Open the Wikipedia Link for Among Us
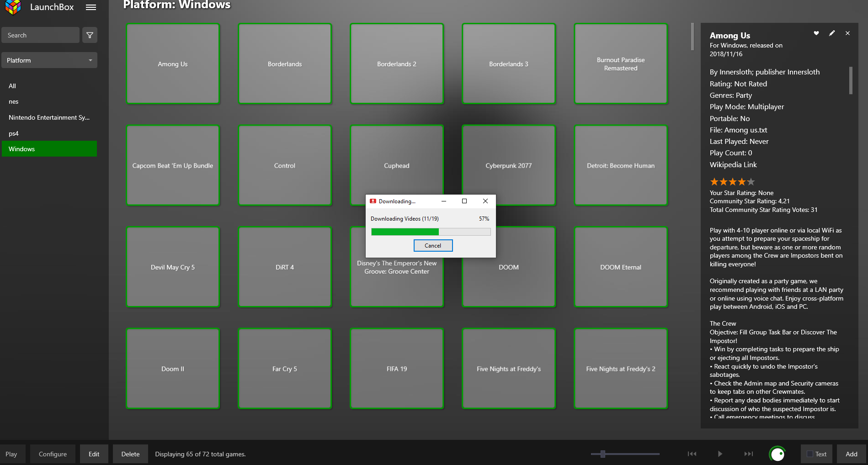The height and width of the screenshot is (465, 868). coord(733,164)
